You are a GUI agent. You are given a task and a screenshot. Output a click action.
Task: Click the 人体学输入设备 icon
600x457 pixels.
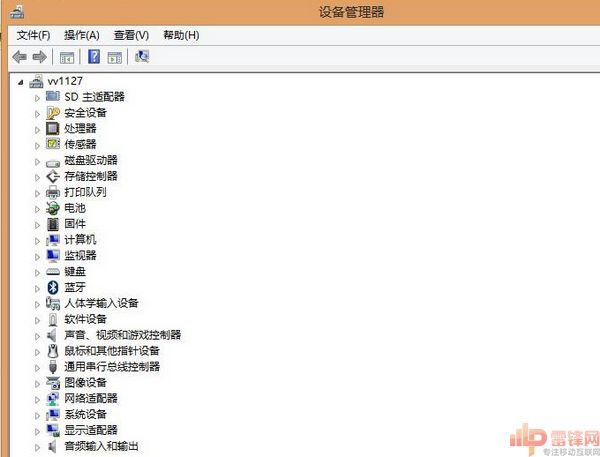[53, 303]
